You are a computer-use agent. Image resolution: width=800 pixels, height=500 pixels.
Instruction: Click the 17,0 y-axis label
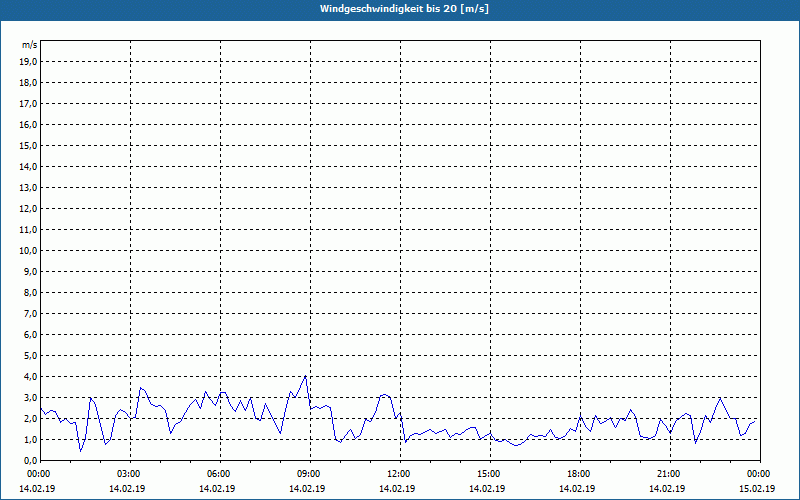point(28,104)
